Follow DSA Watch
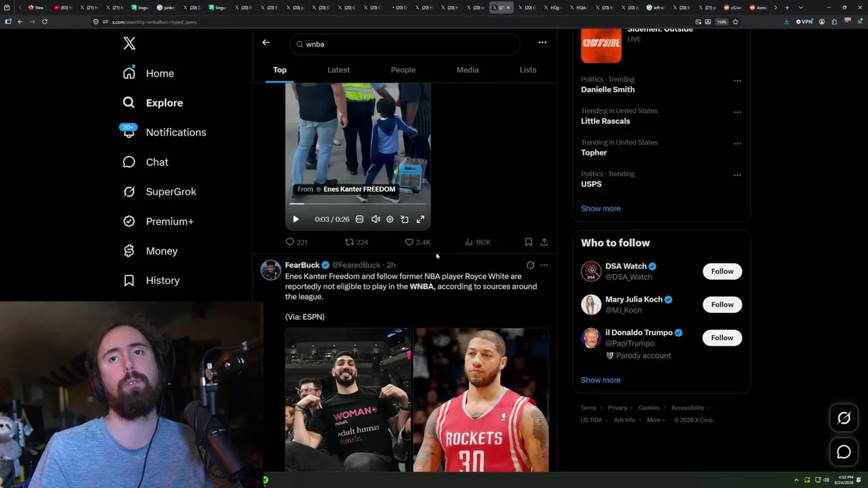The image size is (868, 488). click(x=722, y=271)
